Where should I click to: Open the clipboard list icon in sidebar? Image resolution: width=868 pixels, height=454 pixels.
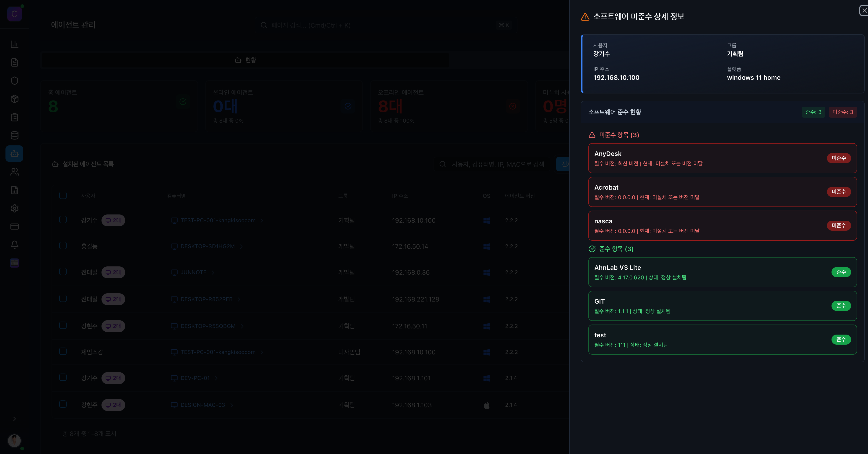pyautogui.click(x=15, y=117)
